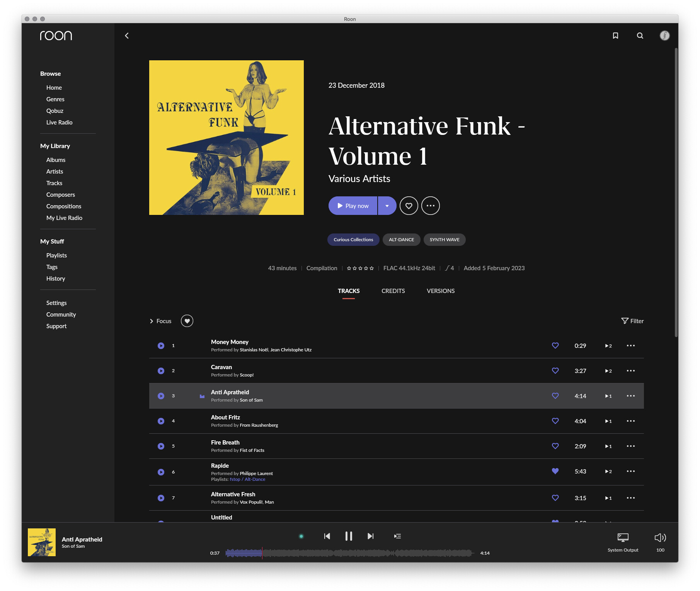The height and width of the screenshot is (591, 700).
Task: Open more options for Fire Breath
Action: click(630, 446)
